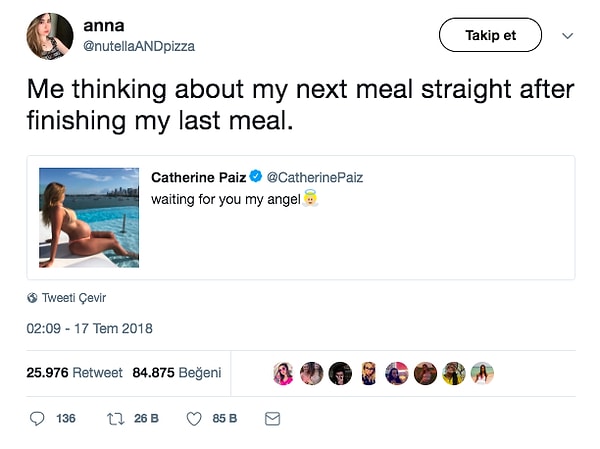This screenshot has width=600, height=449.
Task: Expand the tweet options chevron menu
Action: coord(568,36)
